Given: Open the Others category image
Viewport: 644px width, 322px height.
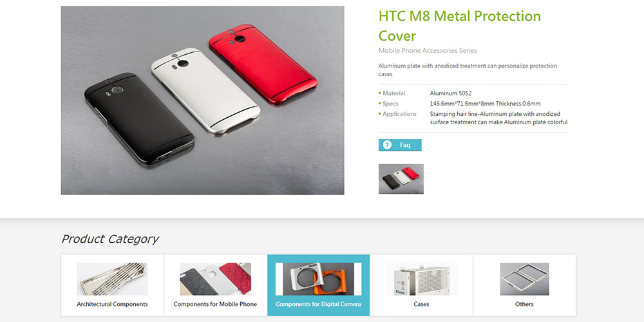Looking at the screenshot, I should pyautogui.click(x=524, y=279).
